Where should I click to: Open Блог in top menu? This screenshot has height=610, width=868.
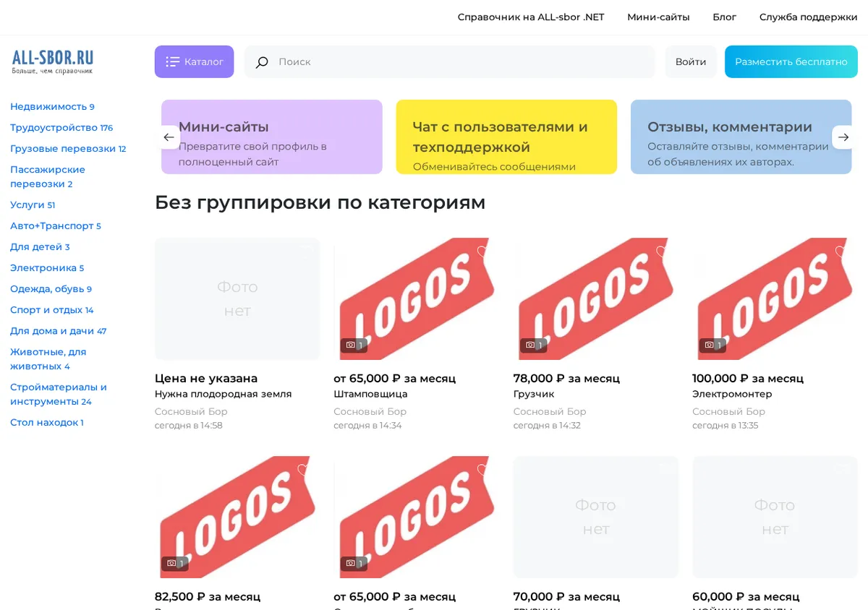[724, 17]
